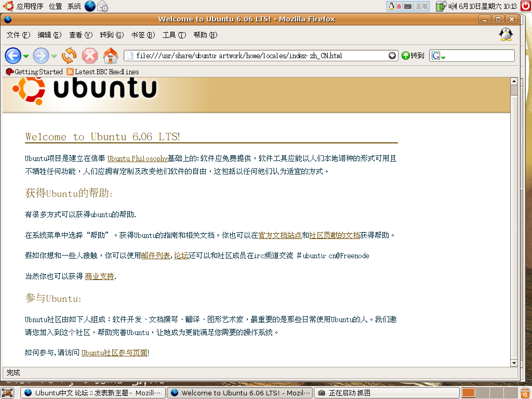Open the Google search engine selector
This screenshot has width=532, height=399.
[438, 56]
